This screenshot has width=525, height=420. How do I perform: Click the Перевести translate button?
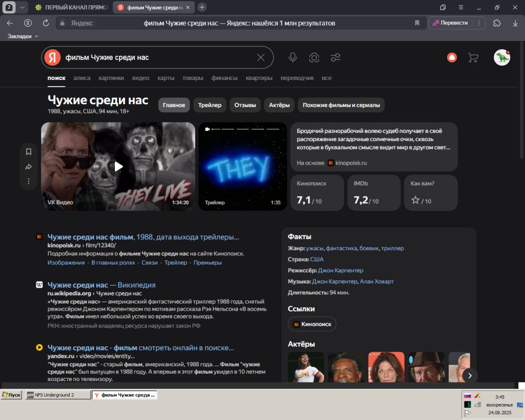pos(450,23)
